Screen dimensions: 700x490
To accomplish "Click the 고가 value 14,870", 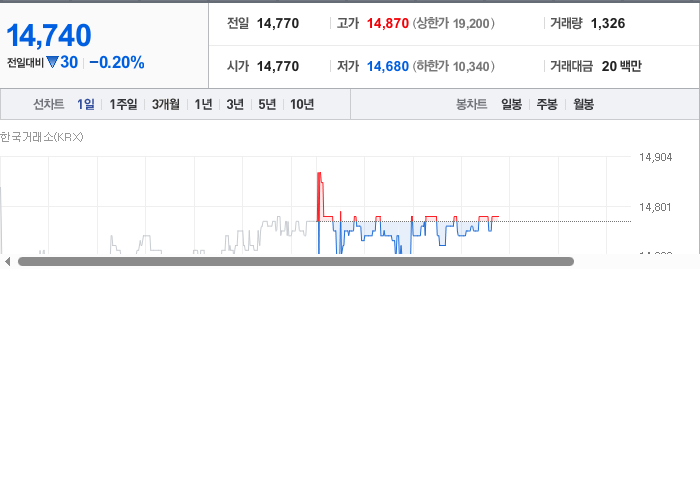I will (x=388, y=23).
